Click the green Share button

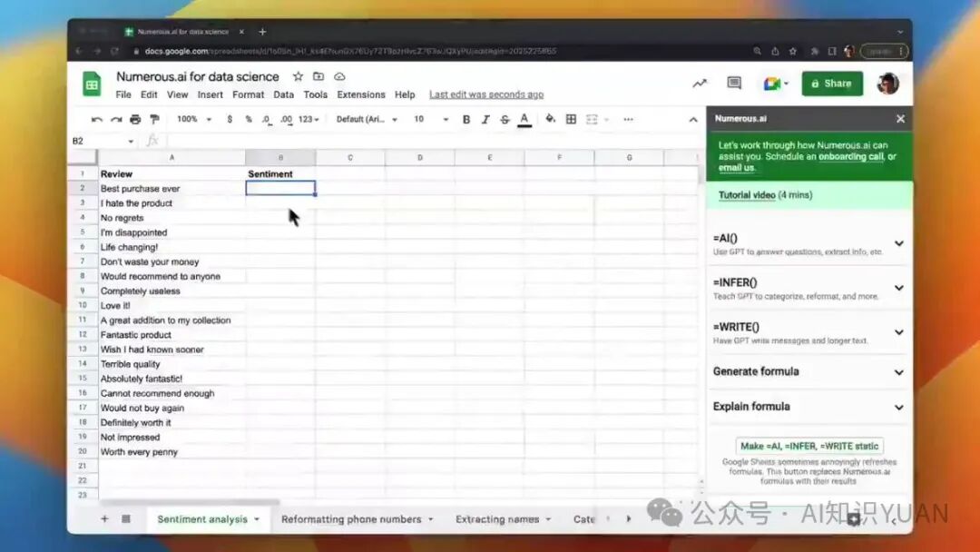(x=831, y=84)
